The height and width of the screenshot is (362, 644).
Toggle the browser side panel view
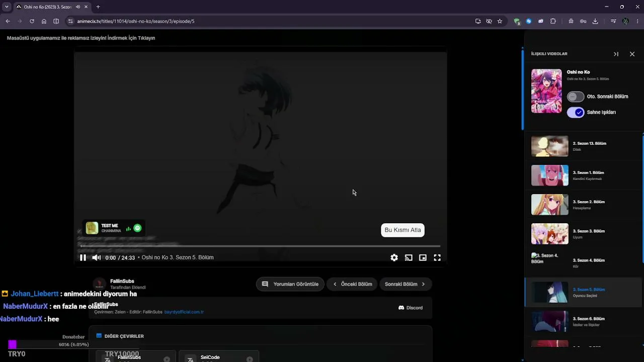[56, 21]
